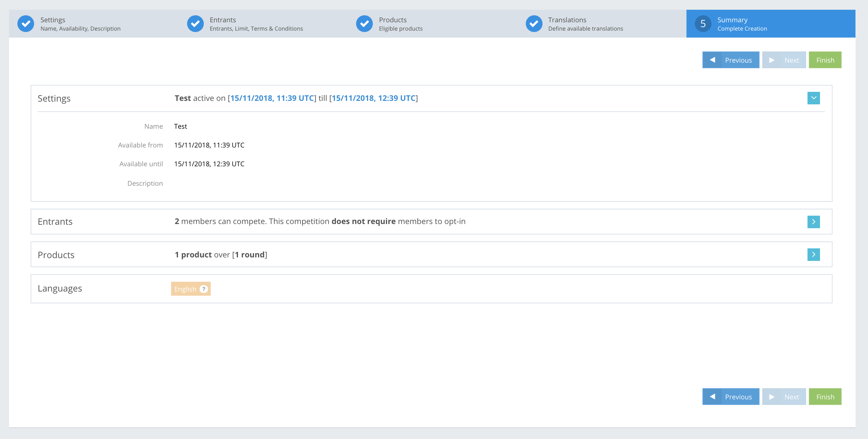Click the step 5 number badge
This screenshot has width=868, height=439.
tap(703, 24)
